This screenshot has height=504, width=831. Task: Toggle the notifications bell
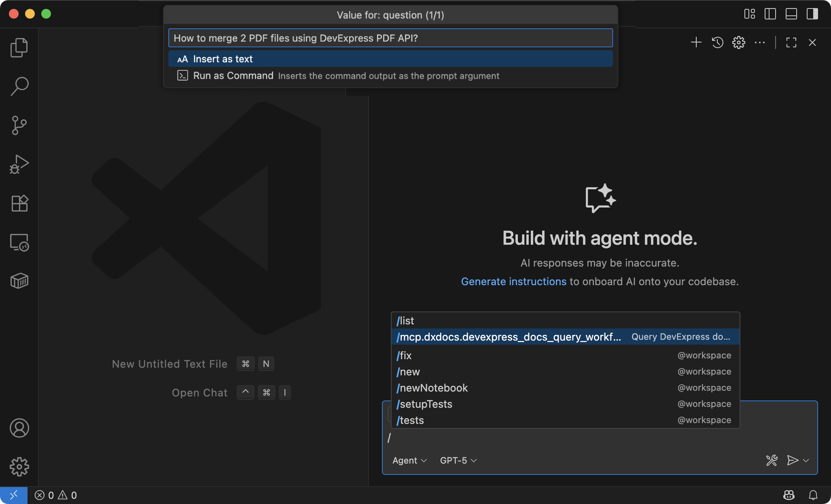(x=813, y=495)
